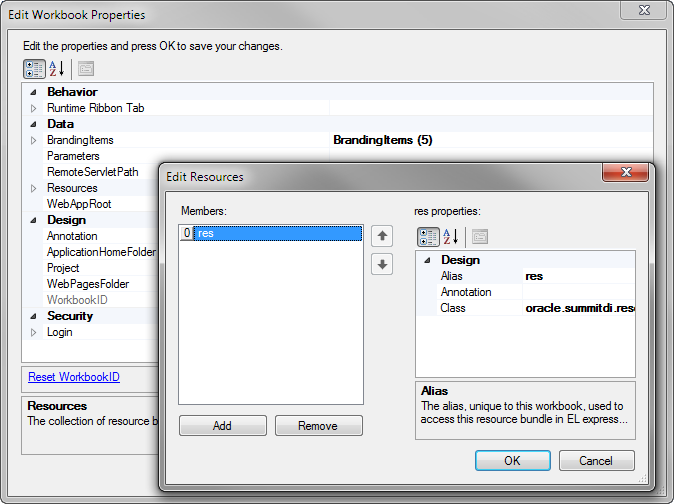Viewport: 674px width, 504px height.
Task: Select the Class property label
Action: point(453,308)
